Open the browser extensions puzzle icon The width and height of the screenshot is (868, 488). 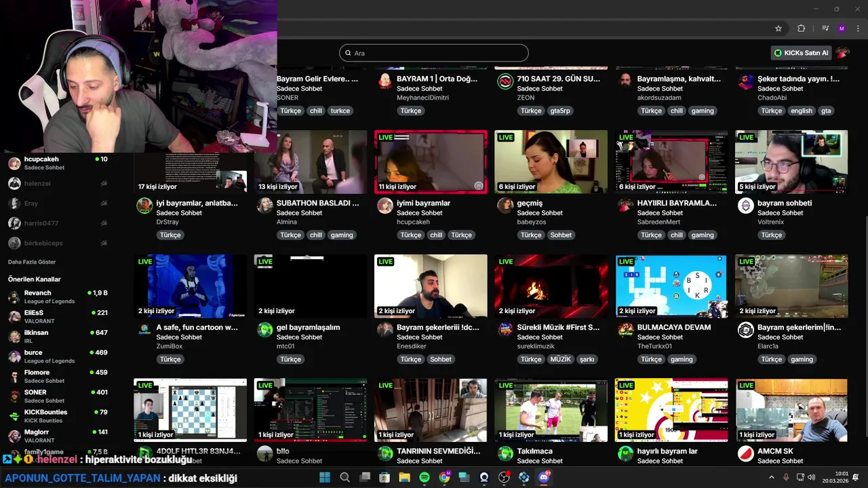(x=801, y=28)
